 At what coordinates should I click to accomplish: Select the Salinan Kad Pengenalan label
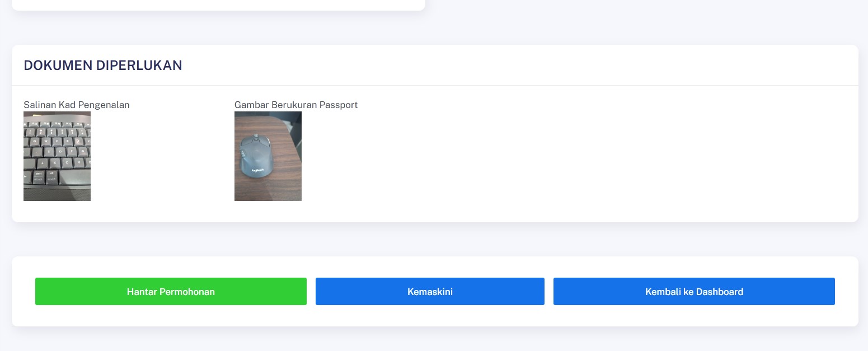click(77, 105)
